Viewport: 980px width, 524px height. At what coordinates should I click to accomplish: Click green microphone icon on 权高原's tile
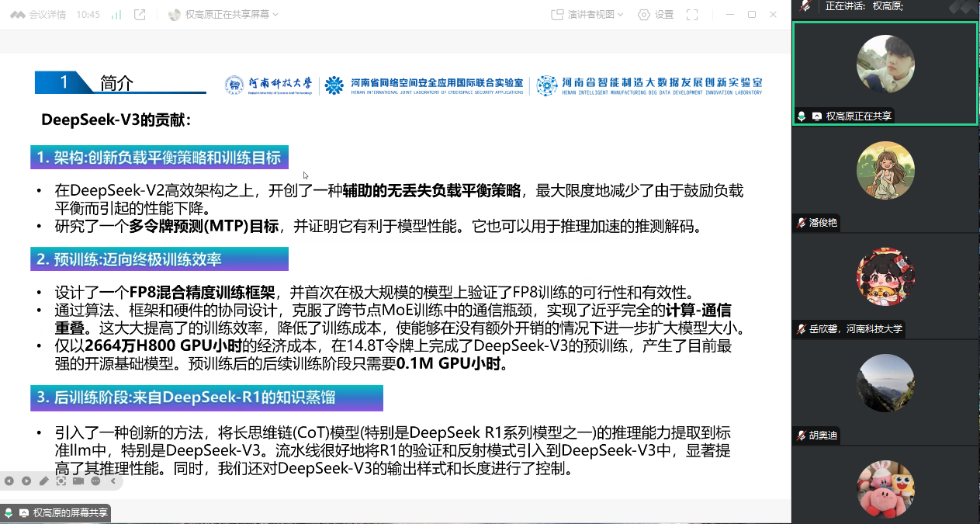pyautogui.click(x=801, y=116)
